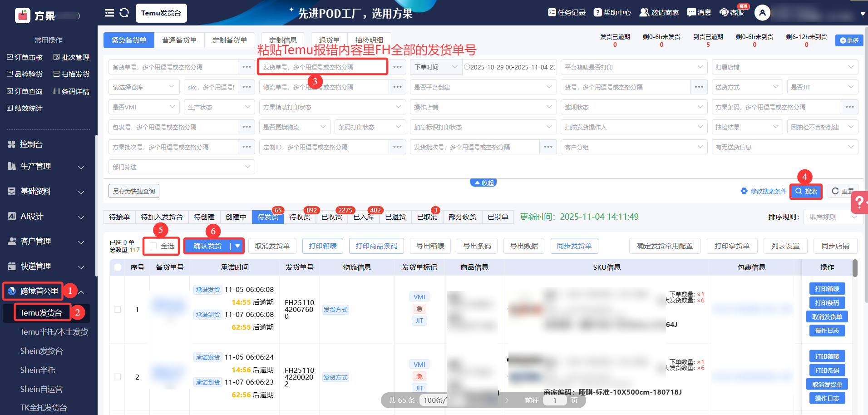Image resolution: width=868 pixels, height=415 pixels.
Task: Click the 更多 button near the overdue counters
Action: pos(849,40)
